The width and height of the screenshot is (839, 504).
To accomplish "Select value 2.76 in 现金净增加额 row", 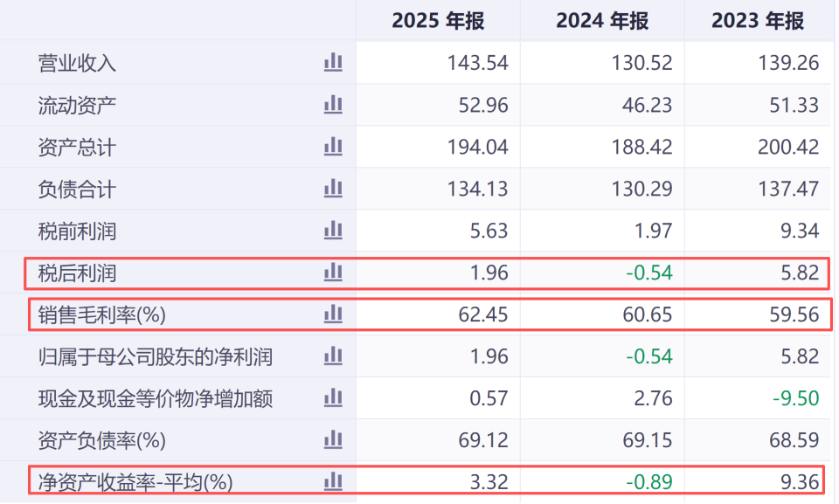I will (x=653, y=398).
